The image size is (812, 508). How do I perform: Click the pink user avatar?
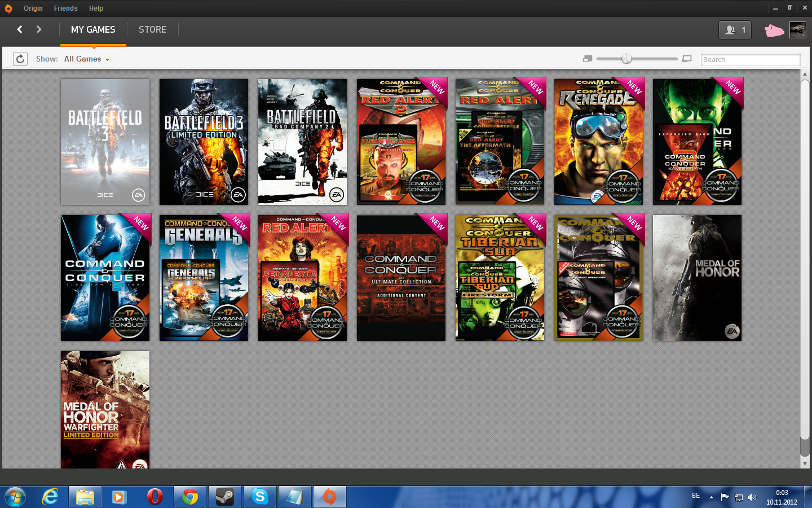point(774,30)
